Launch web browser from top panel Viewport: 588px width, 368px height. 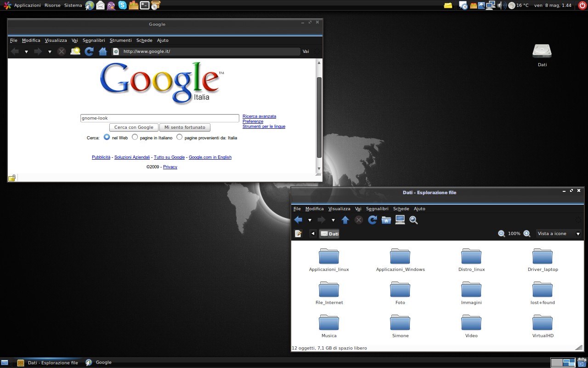[x=90, y=6]
